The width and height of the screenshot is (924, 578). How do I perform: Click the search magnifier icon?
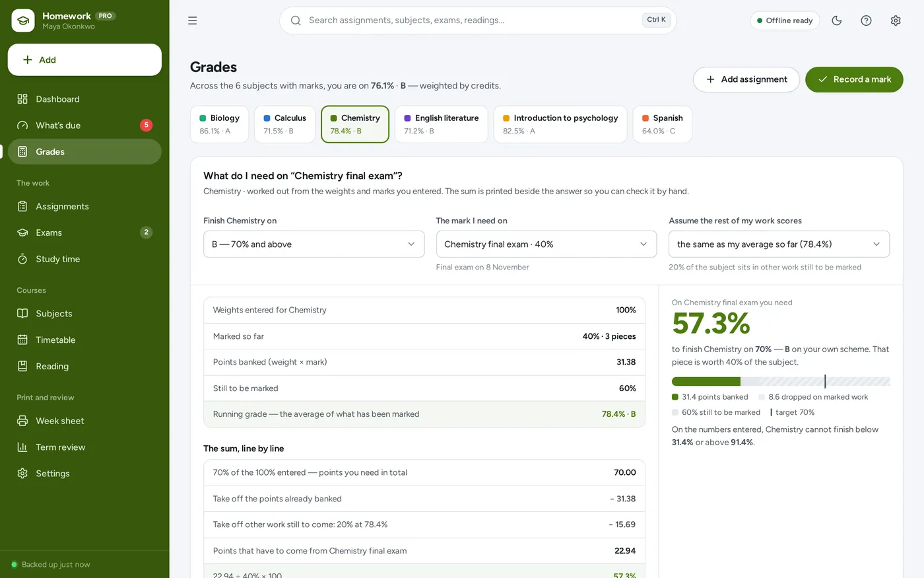coord(296,20)
